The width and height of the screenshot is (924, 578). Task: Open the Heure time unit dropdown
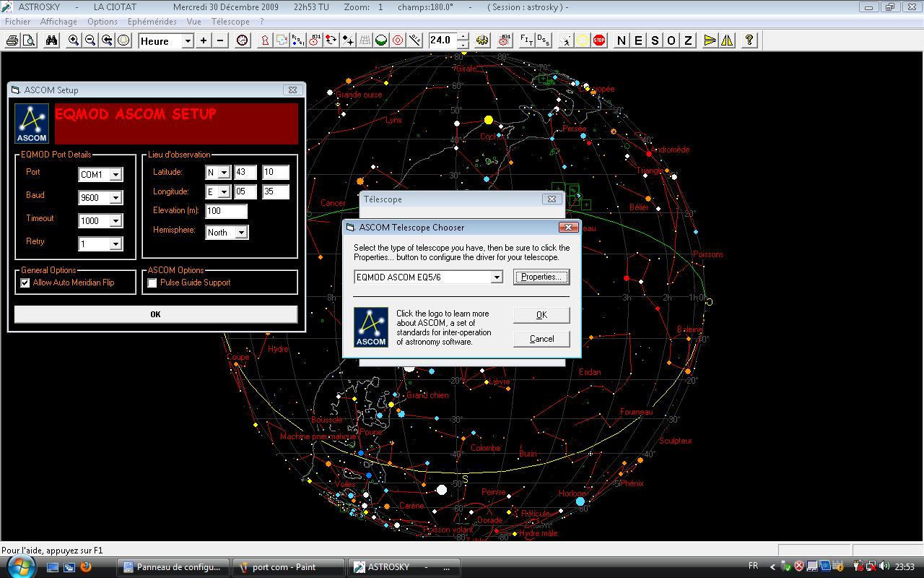(188, 41)
